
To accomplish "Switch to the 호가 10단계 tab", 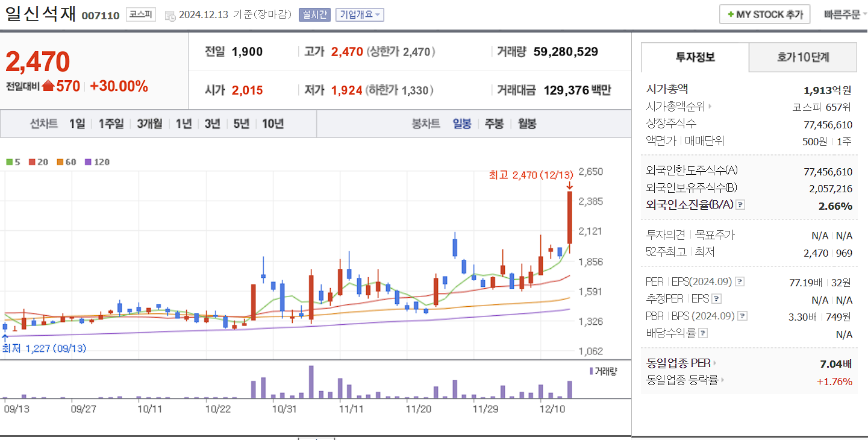I will coord(803,57).
